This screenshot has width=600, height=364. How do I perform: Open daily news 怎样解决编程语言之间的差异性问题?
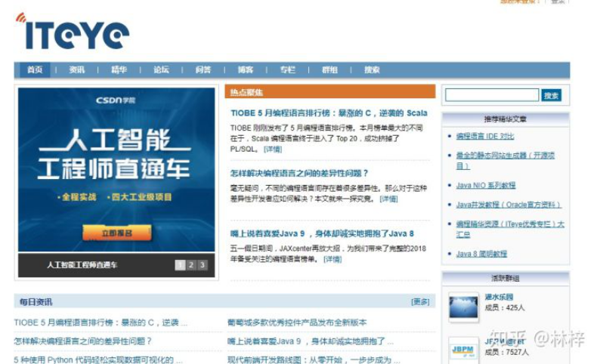[x=83, y=341]
